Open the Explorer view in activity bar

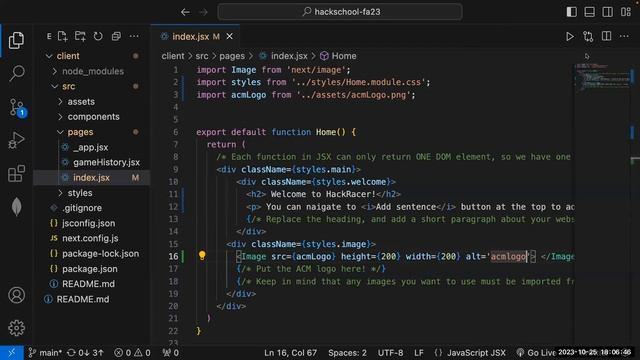[16, 40]
